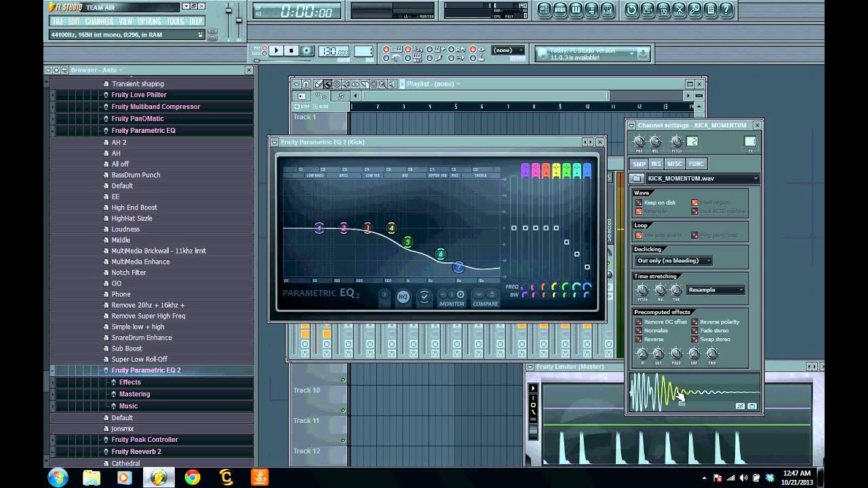This screenshot has width=868, height=488.
Task: Open Google Chrome from Windows taskbar
Action: coord(192,477)
